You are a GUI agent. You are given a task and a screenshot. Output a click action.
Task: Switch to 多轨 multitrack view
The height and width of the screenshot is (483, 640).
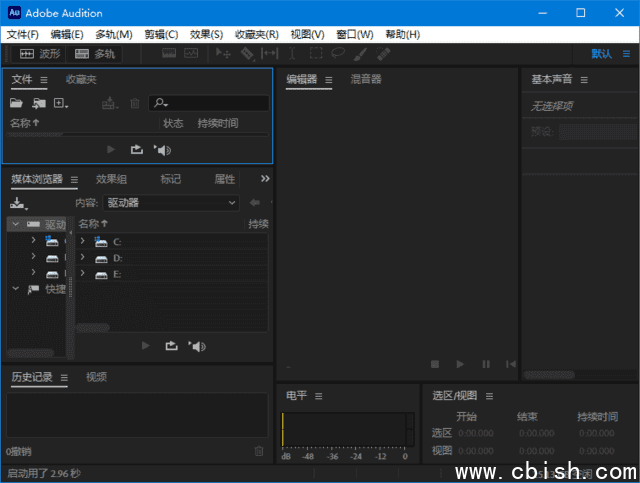click(x=95, y=54)
